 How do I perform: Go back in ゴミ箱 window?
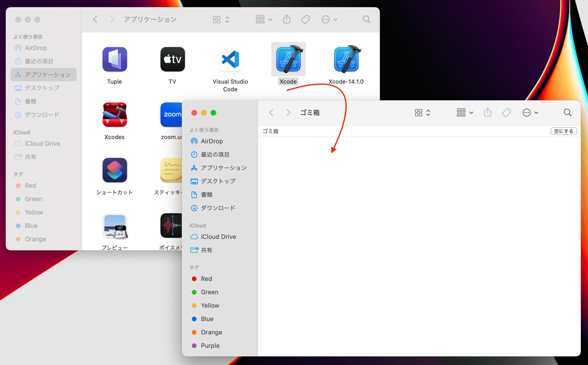point(271,113)
